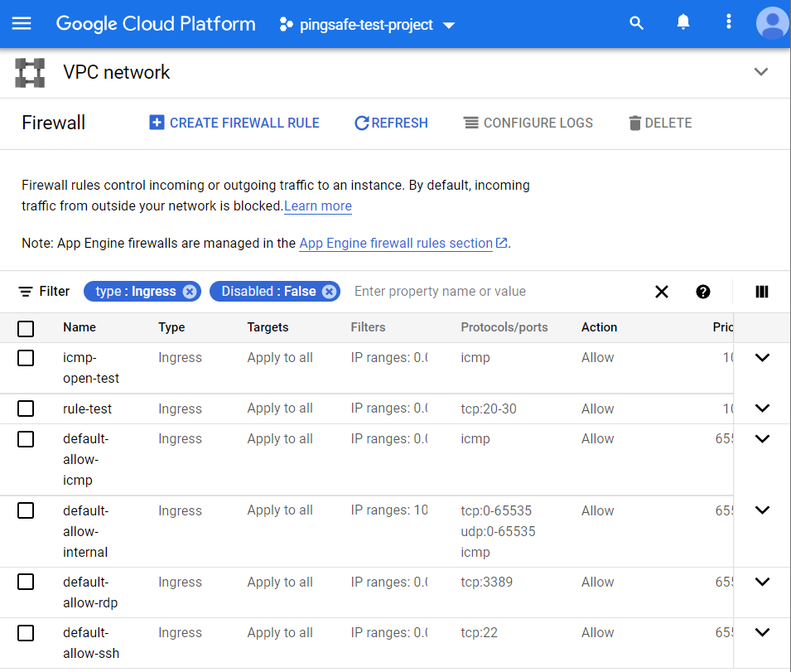This screenshot has width=791, height=672.
Task: Click the search magnifier icon
Action: (x=636, y=23)
